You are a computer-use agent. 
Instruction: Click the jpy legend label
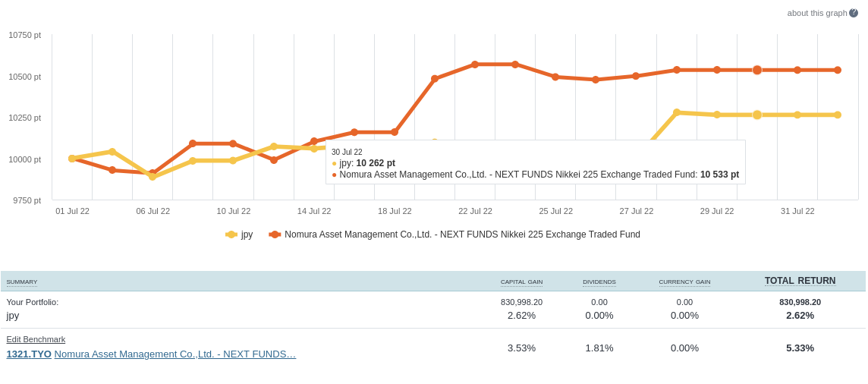[247, 234]
